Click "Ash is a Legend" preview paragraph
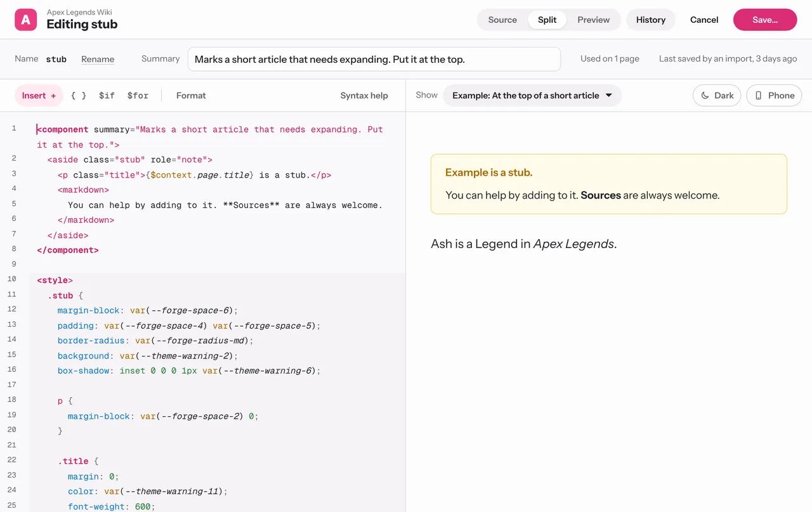 tap(524, 244)
